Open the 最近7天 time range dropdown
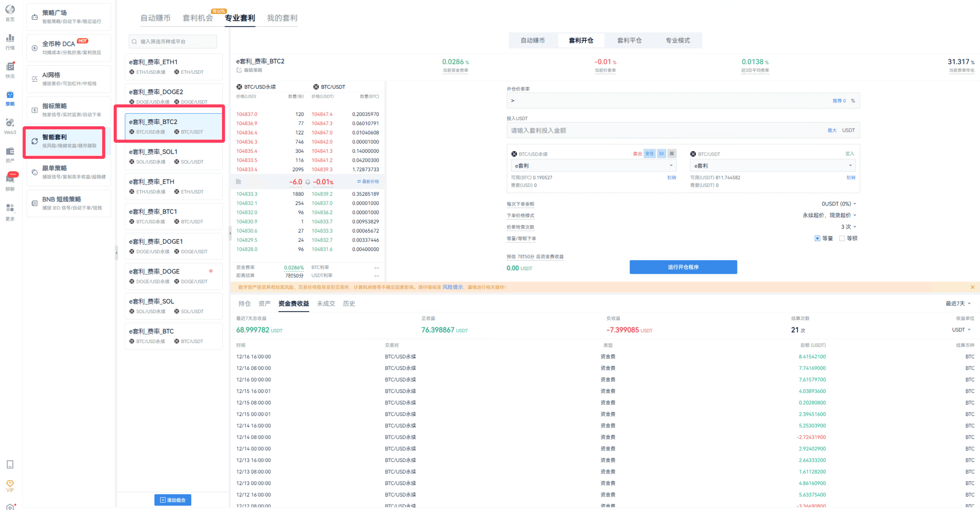The height and width of the screenshot is (510, 980). tap(958, 303)
